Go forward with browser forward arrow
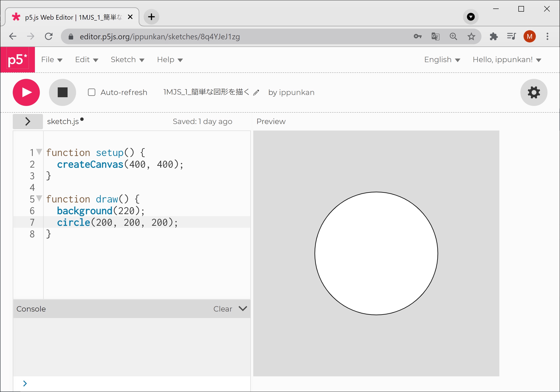The image size is (560, 392). click(x=31, y=37)
